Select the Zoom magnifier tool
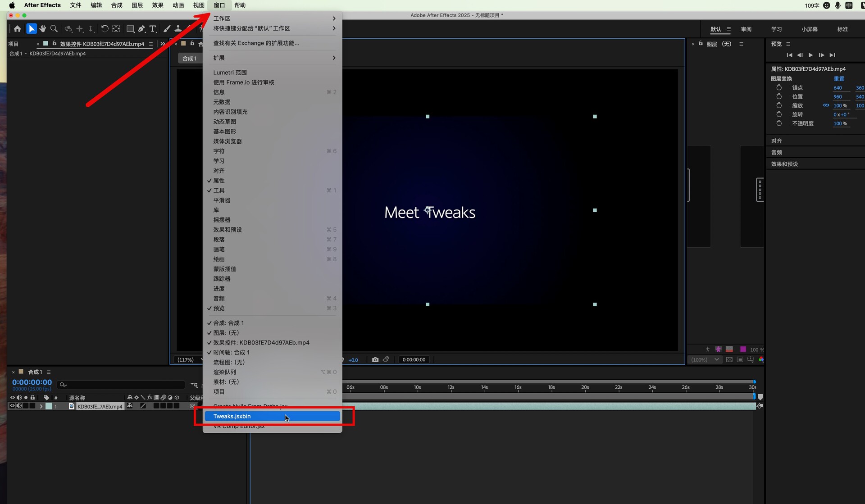Image resolution: width=865 pixels, height=504 pixels. 54,29
